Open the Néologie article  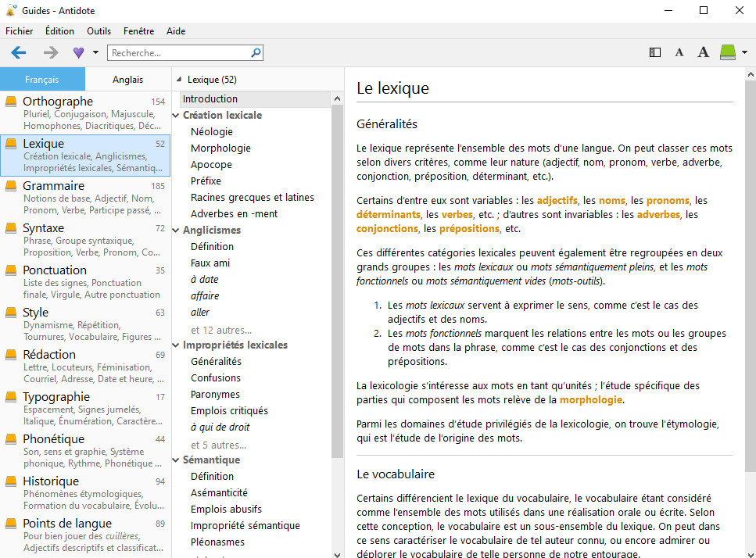[212, 131]
